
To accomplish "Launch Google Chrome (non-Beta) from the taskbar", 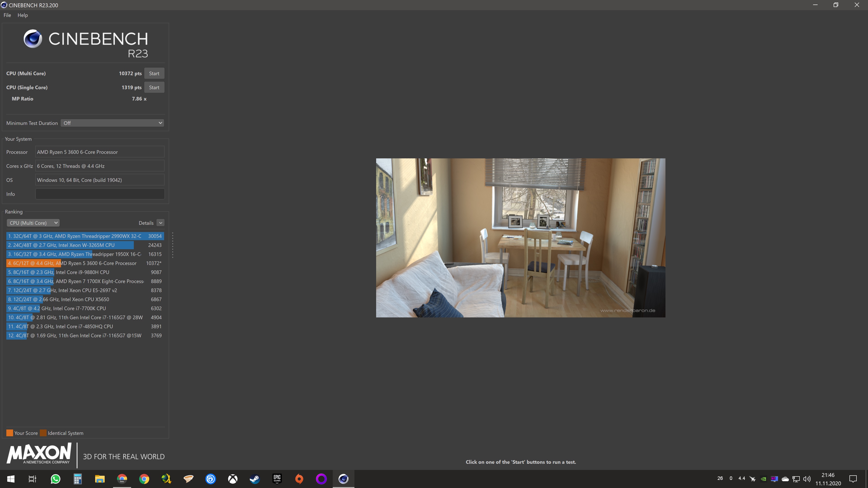I will point(144,479).
